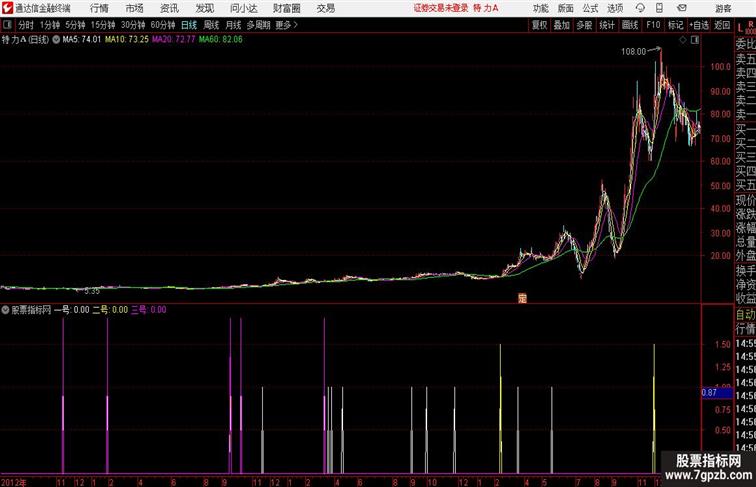
Task: Open the 问小达 menu
Action: pyautogui.click(x=243, y=8)
